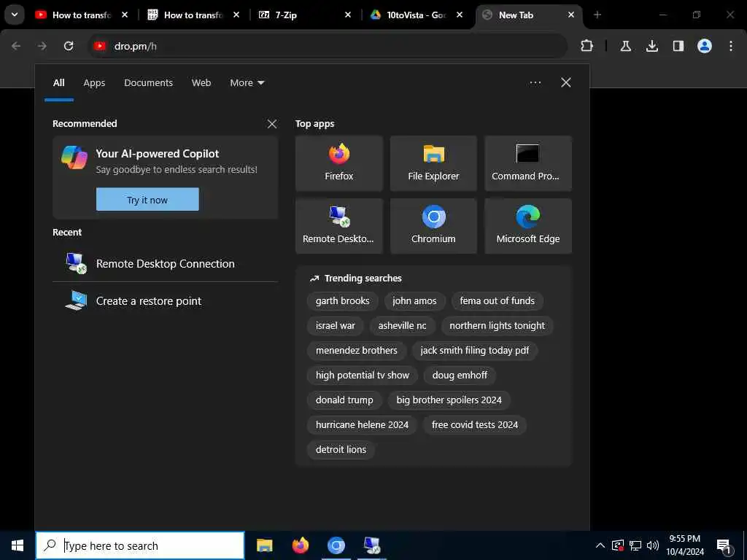Search trending northern lights tonight

pyautogui.click(x=497, y=326)
